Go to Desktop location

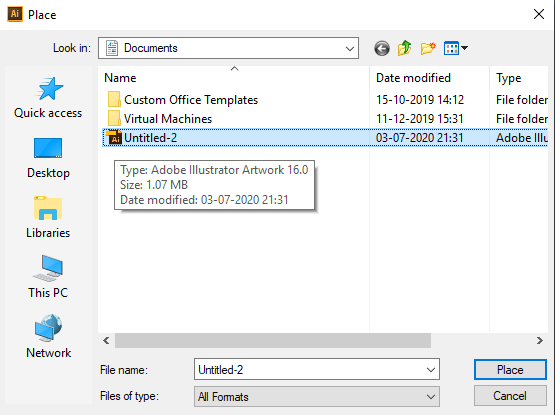tap(48, 158)
